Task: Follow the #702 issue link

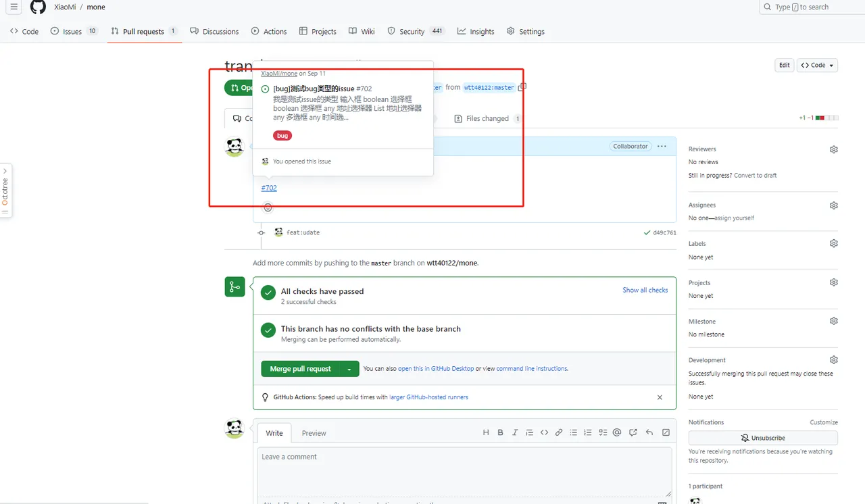Action: [x=269, y=188]
